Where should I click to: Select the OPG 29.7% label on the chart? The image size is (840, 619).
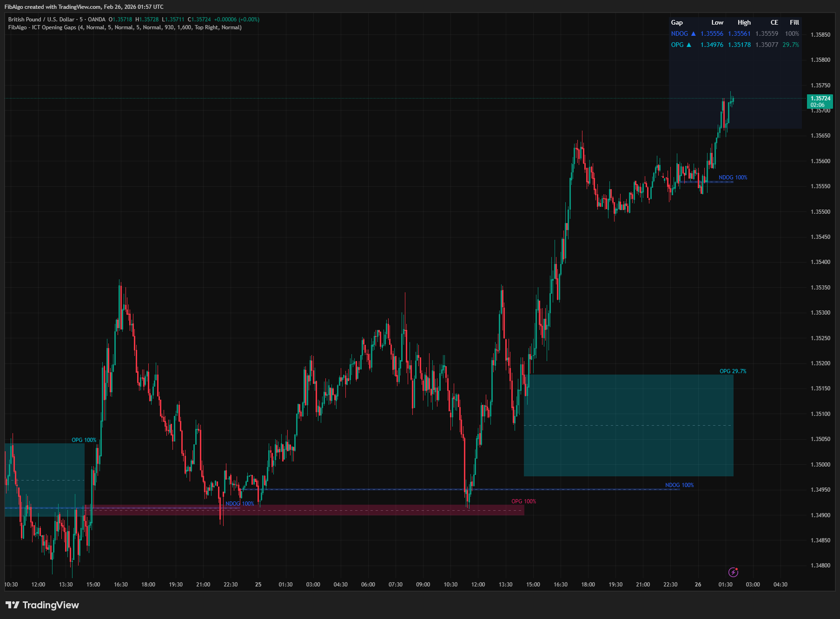coord(733,371)
